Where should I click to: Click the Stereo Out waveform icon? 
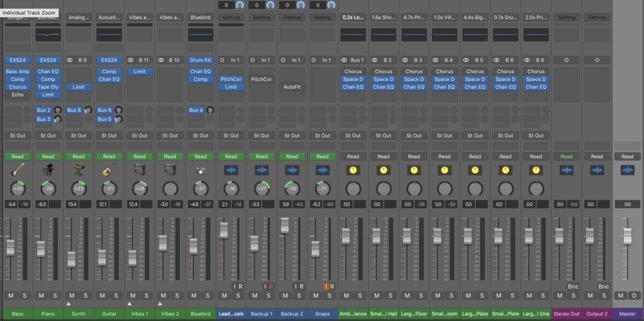[x=566, y=170]
